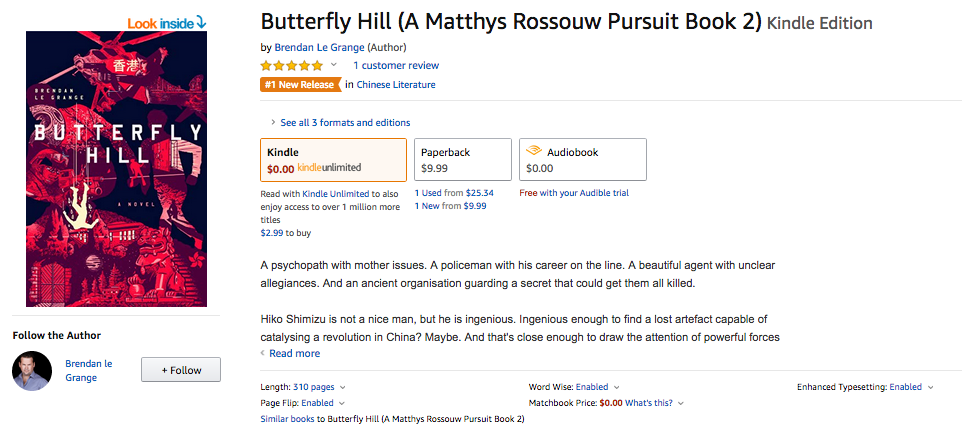Open the star rating breakdown chevron
The width and height of the screenshot is (962, 429).
point(334,65)
